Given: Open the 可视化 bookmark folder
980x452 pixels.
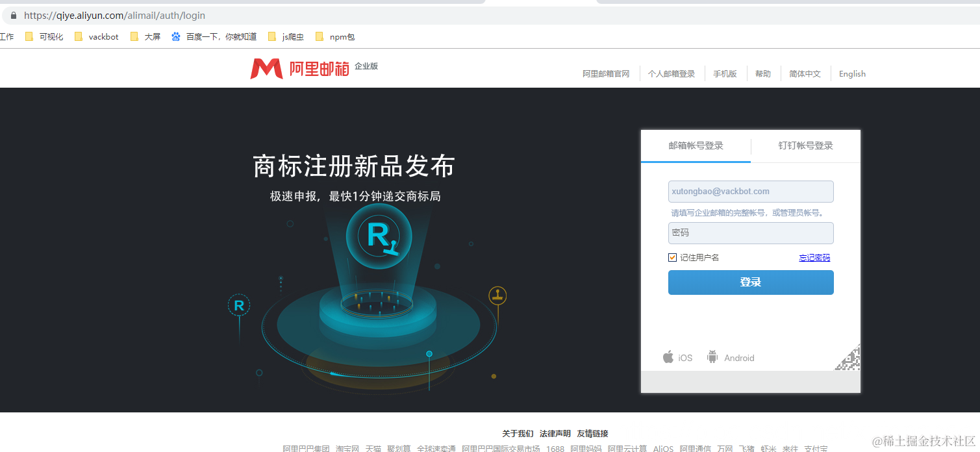Looking at the screenshot, I should (44, 37).
